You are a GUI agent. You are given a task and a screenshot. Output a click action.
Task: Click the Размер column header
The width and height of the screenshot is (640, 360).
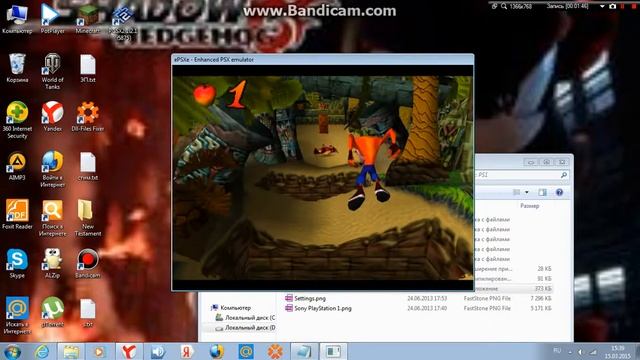pos(529,206)
